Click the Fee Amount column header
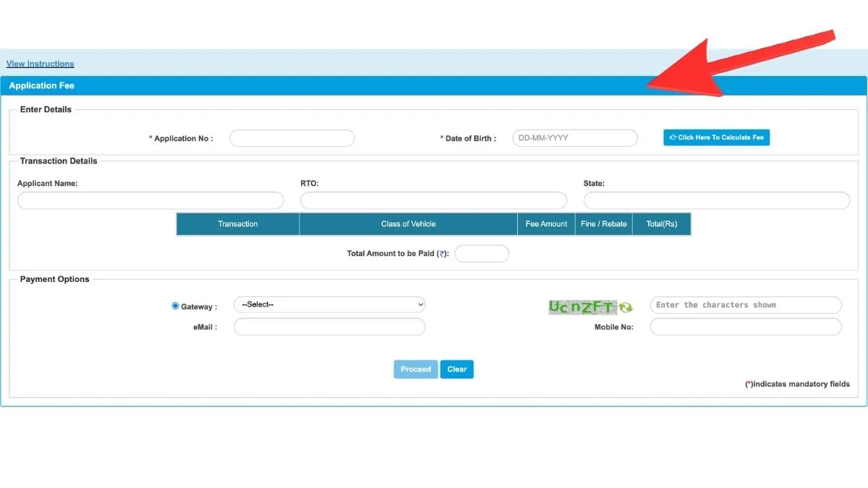The width and height of the screenshot is (868, 488). point(546,224)
